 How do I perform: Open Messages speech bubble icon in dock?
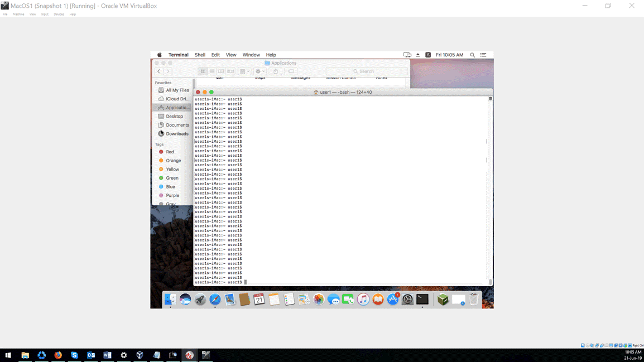(334, 299)
